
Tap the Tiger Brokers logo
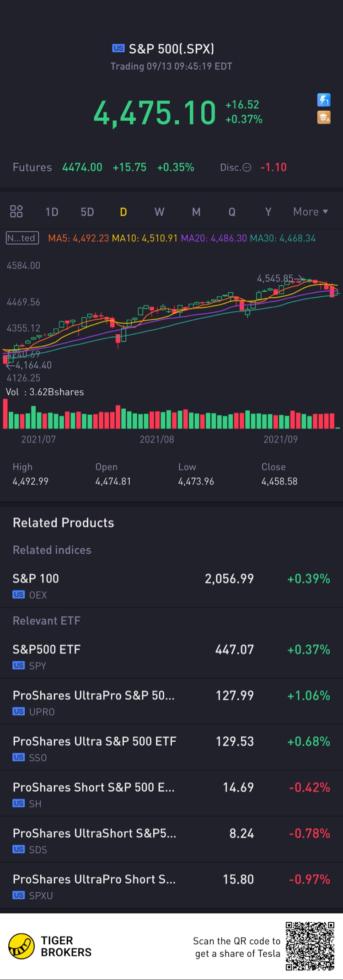click(x=21, y=946)
